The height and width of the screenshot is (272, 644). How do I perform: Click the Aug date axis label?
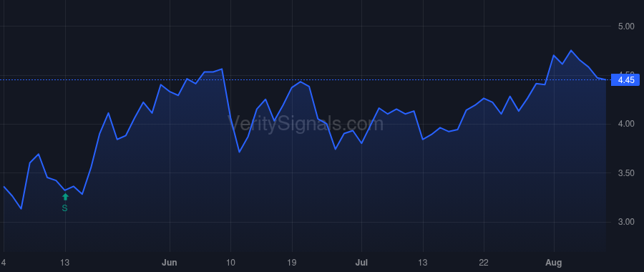click(x=554, y=263)
